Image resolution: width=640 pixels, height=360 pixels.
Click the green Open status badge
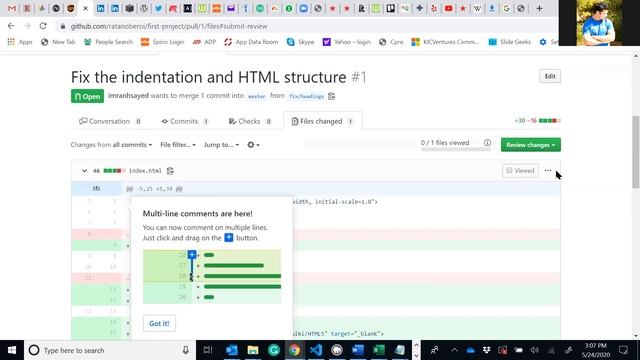(87, 96)
